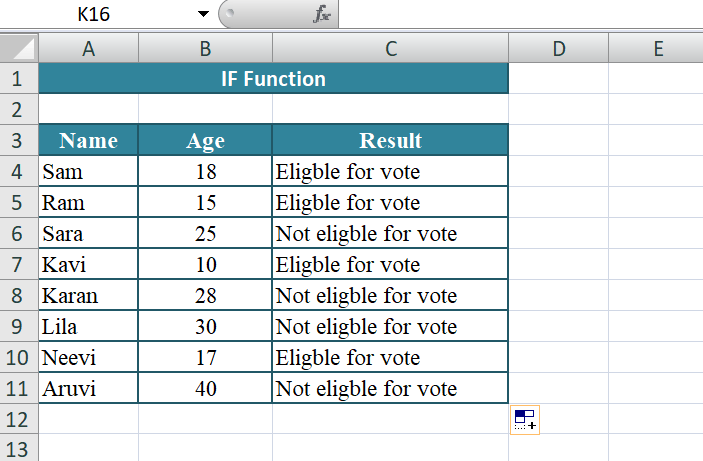Open the Auto Fill Options icon
703x461 pixels.
coord(525,420)
